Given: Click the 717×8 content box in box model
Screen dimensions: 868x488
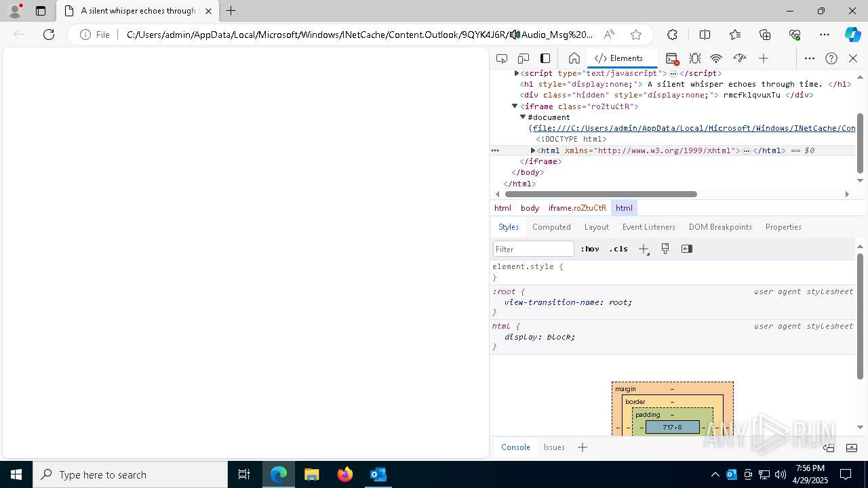Looking at the screenshot, I should point(673,427).
